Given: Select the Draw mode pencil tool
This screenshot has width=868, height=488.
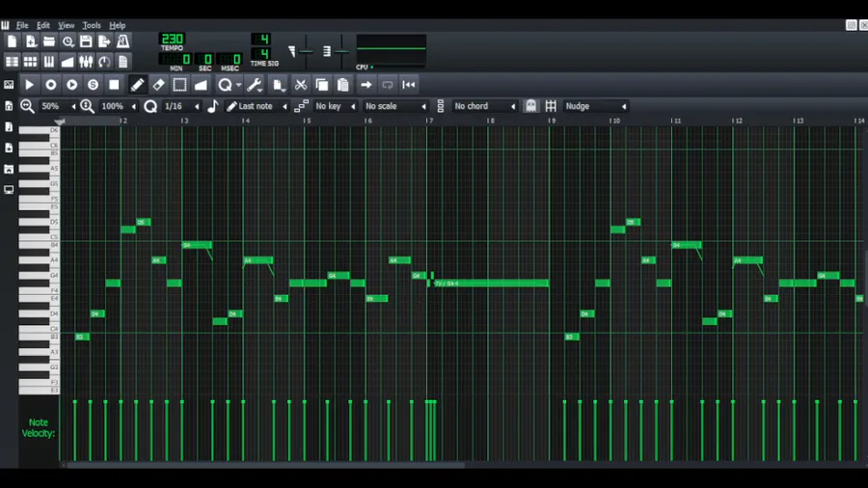Looking at the screenshot, I should 137,85.
